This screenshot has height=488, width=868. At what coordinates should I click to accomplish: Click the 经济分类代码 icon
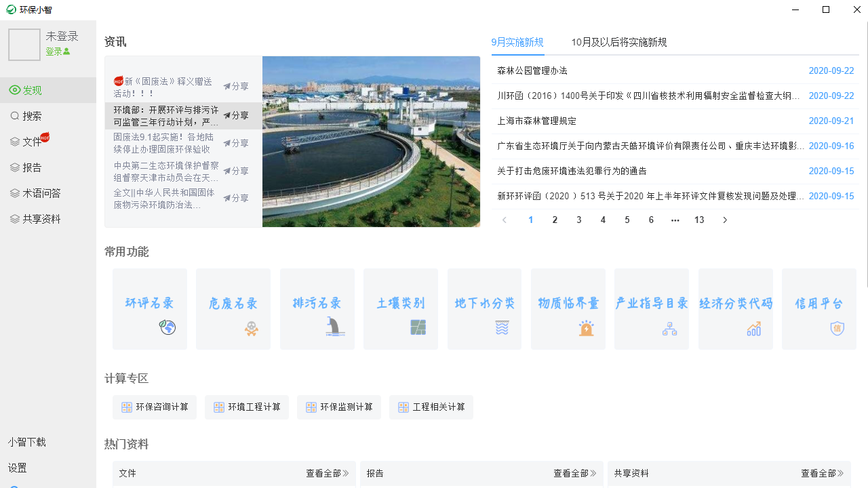click(735, 309)
